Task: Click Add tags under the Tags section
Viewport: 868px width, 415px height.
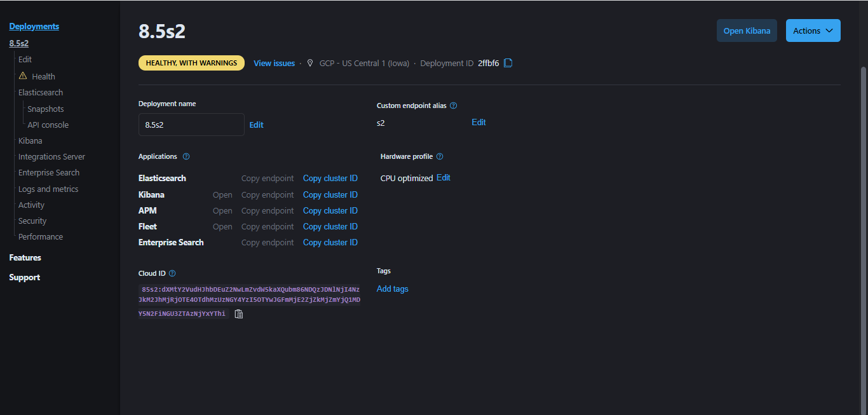Action: pos(392,289)
